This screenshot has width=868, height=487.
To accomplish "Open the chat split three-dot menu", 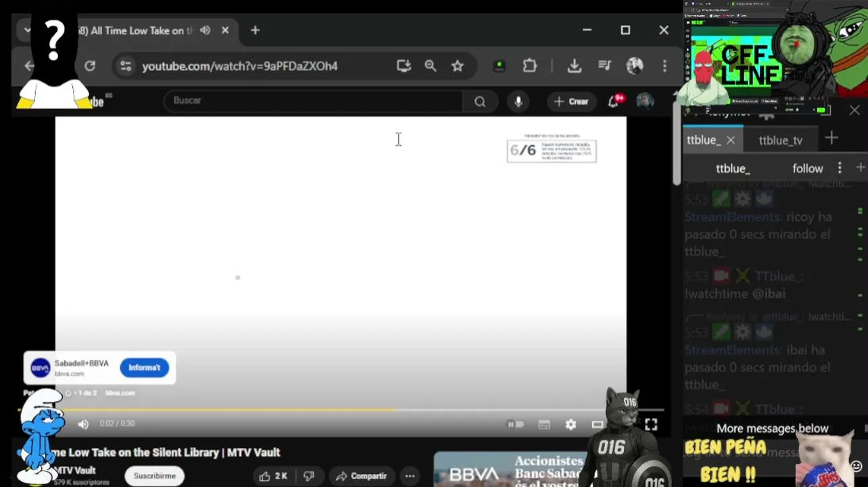I will pos(840,168).
